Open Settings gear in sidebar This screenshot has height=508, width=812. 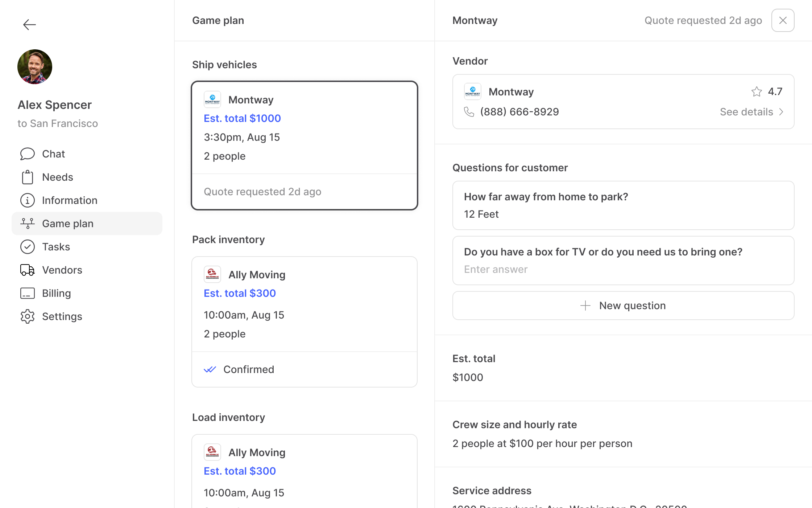click(28, 316)
